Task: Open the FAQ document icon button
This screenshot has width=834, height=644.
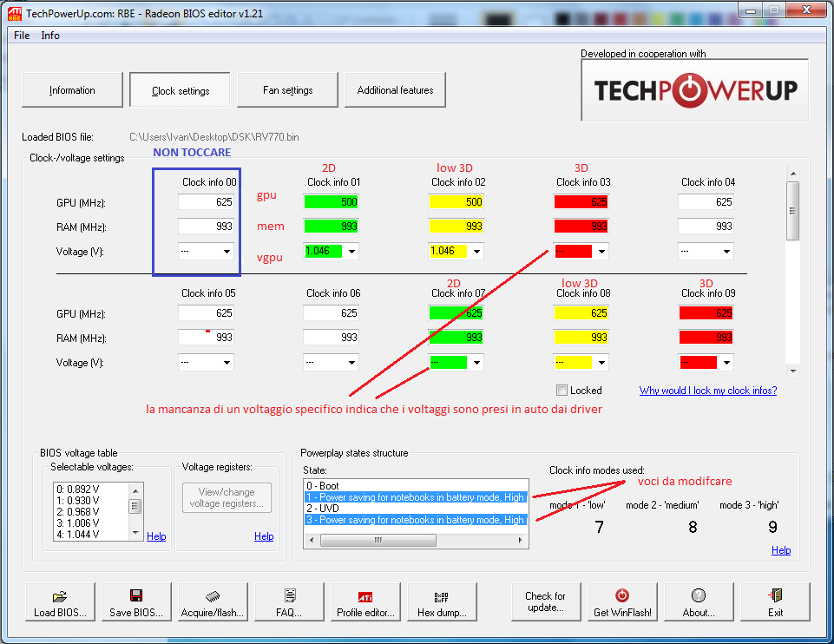Action: [289, 603]
